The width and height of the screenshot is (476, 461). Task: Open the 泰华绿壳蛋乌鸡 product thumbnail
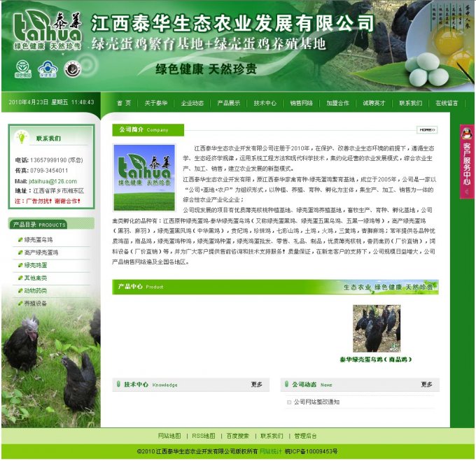pos(377,328)
